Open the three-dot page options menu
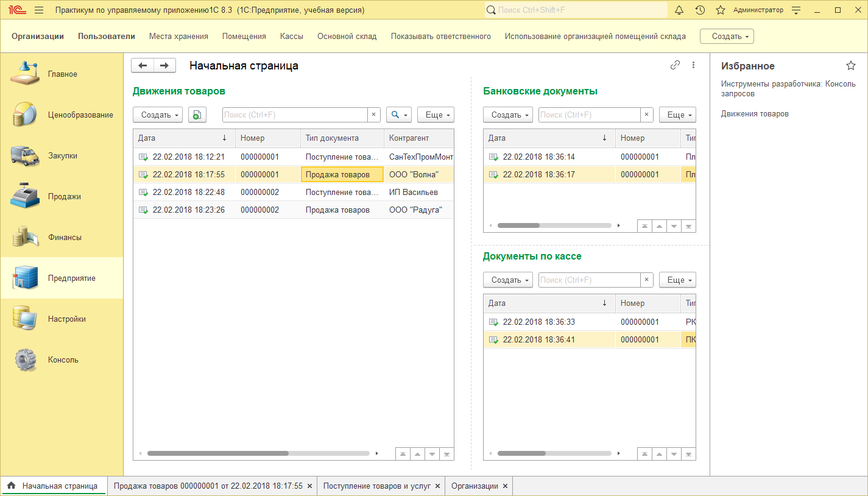Image resolution: width=868 pixels, height=496 pixels. point(693,66)
